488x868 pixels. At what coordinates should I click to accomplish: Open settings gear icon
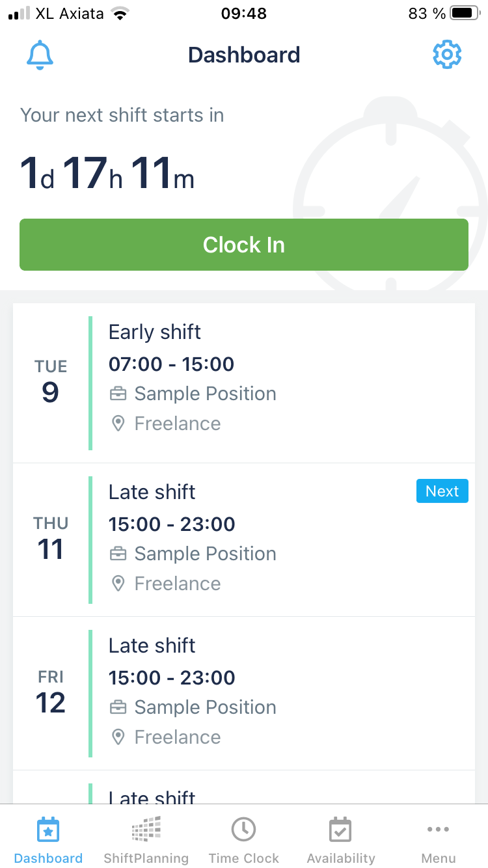tap(447, 55)
